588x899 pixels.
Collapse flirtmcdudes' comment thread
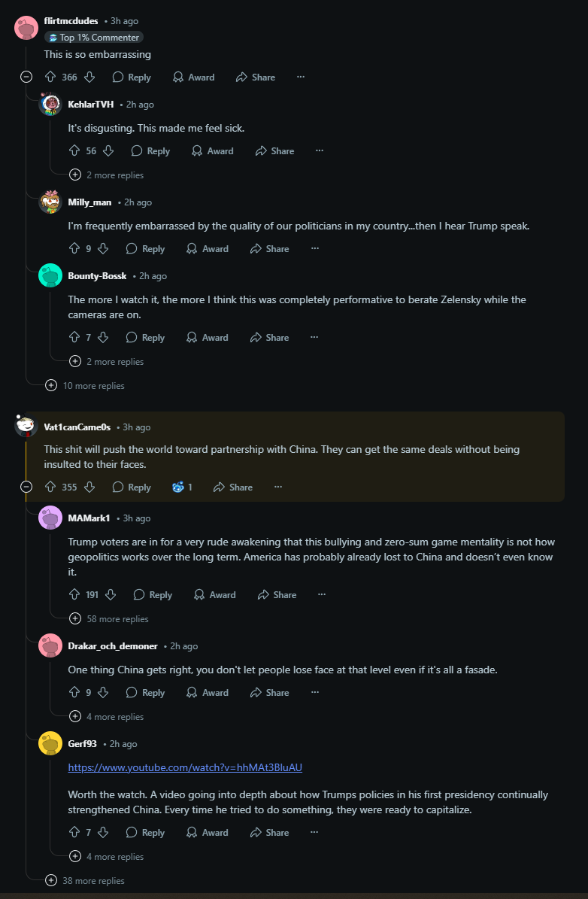coord(26,77)
